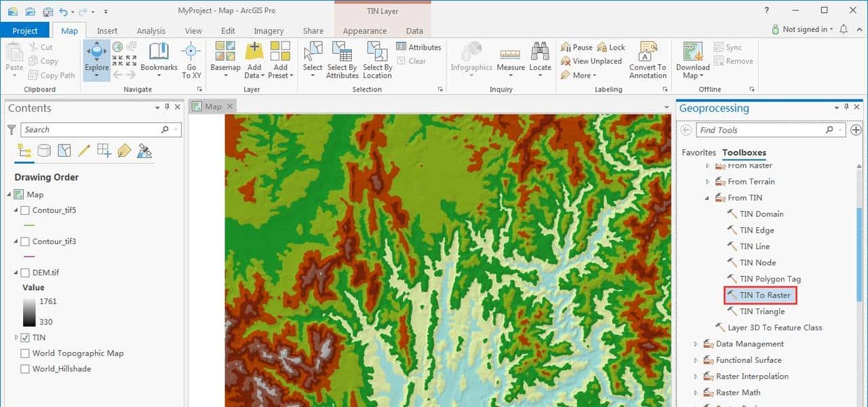
Task: Enable the World Topographic Map layer
Action: pyautogui.click(x=24, y=353)
